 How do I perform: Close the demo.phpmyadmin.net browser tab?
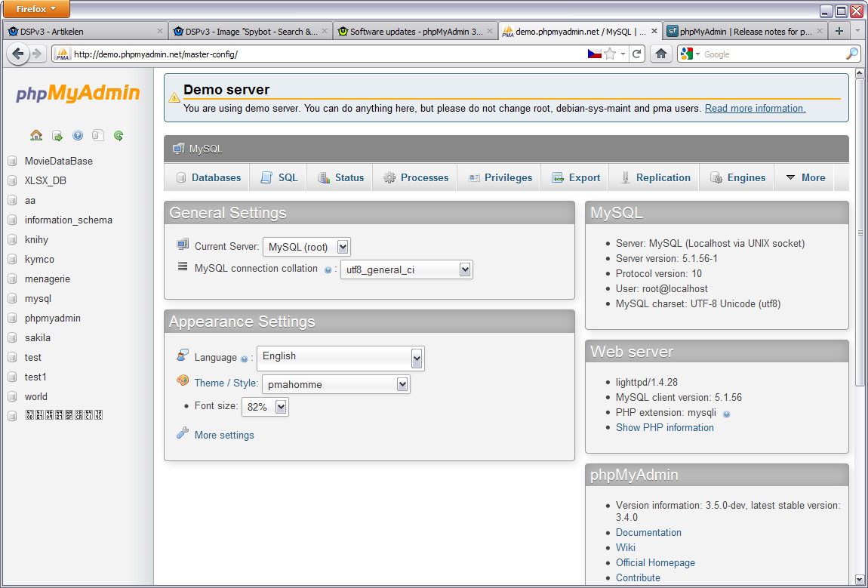click(654, 31)
